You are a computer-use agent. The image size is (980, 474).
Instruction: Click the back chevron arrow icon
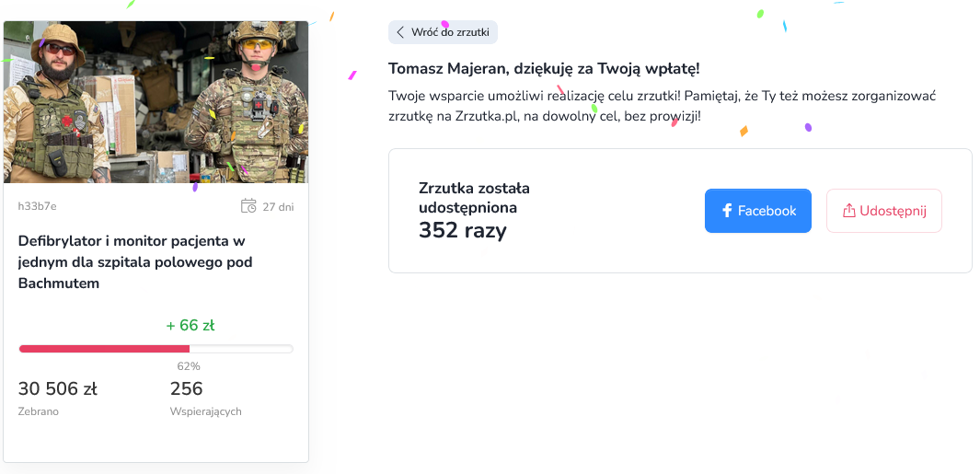tap(400, 32)
